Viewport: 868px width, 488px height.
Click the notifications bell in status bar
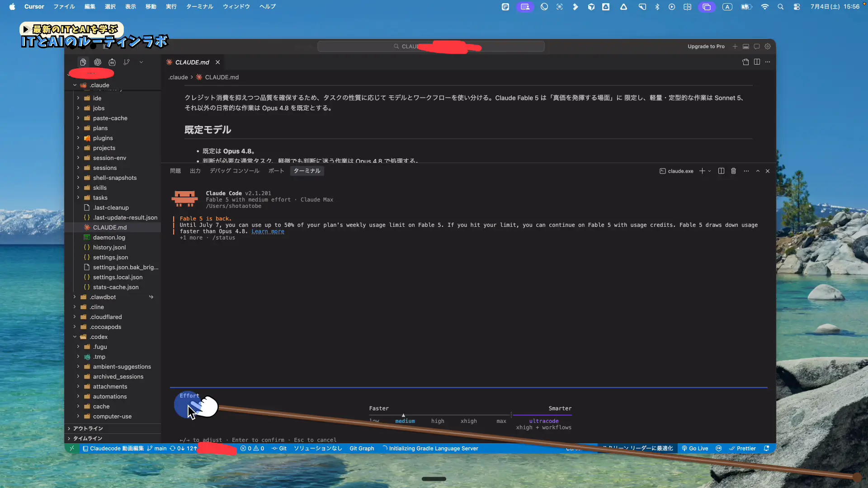click(767, 448)
